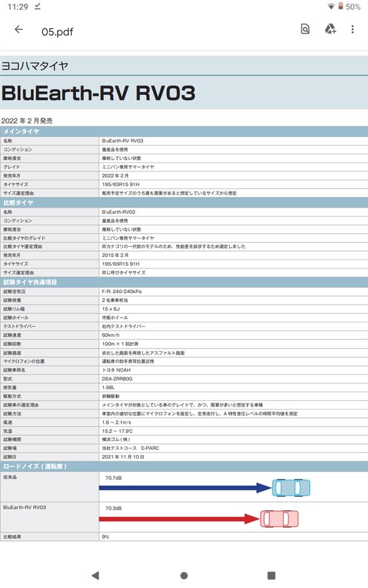368x588 pixels.
Task: Select the 1.98L displacement value
Action: point(108,388)
